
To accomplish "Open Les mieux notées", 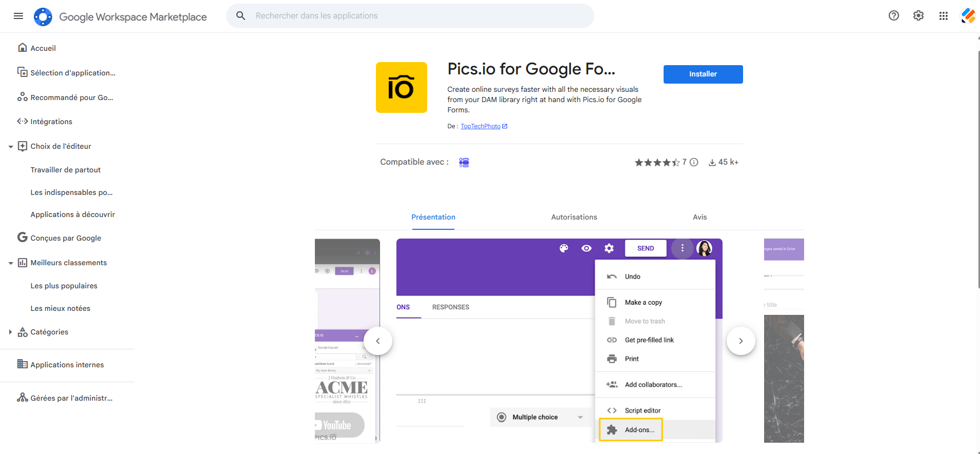I will point(61,308).
